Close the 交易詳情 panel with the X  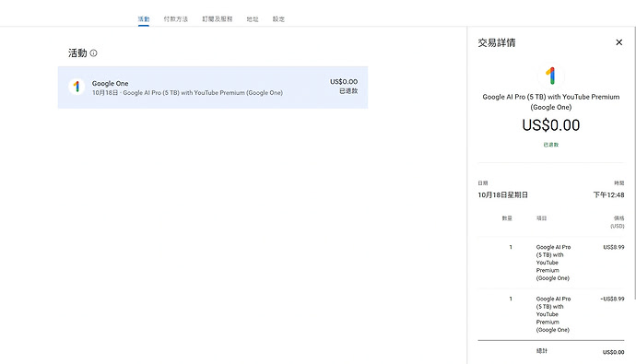618,42
